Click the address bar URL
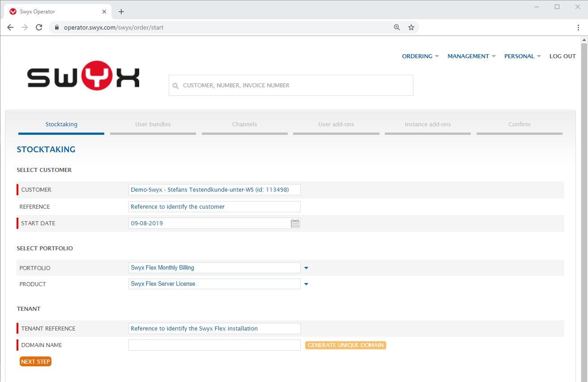 [114, 27]
